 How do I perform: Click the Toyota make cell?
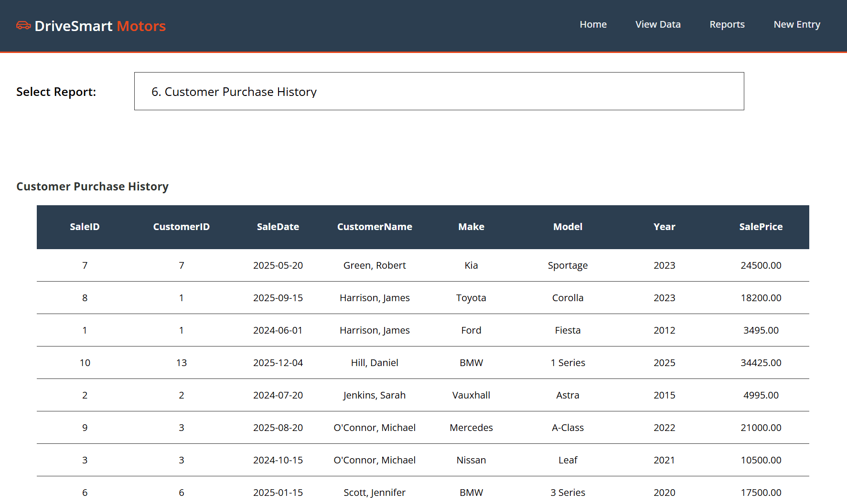coord(472,298)
